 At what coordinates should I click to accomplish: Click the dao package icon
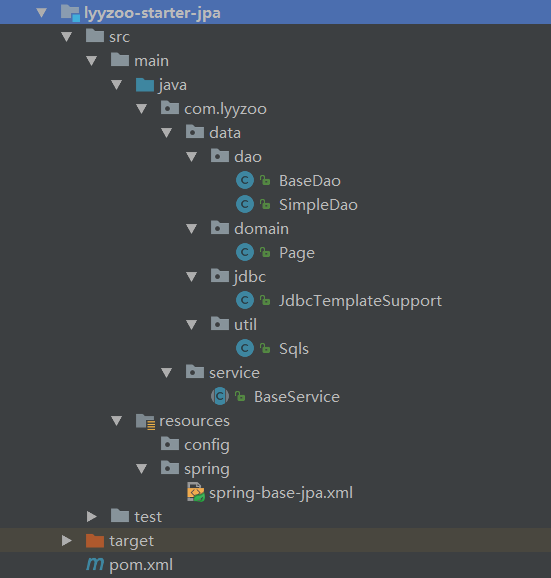[x=220, y=156]
